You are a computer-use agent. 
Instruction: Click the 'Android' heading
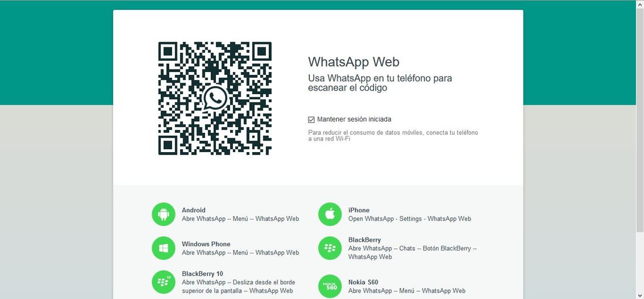[193, 210]
